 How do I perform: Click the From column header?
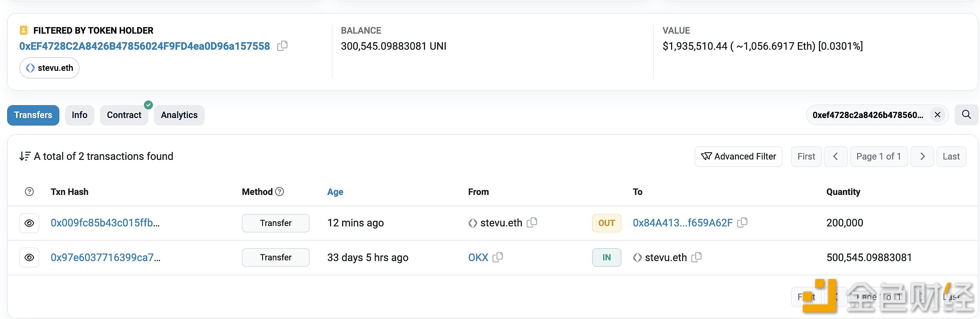478,192
